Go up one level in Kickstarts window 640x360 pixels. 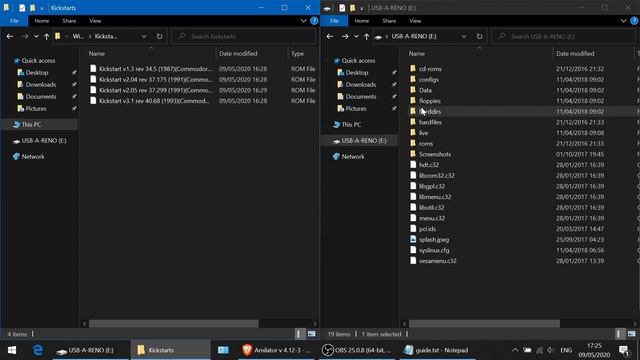(x=47, y=36)
